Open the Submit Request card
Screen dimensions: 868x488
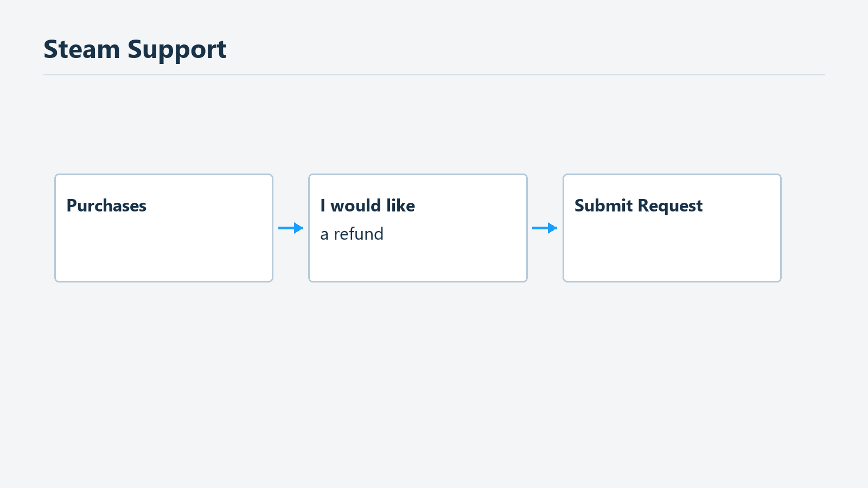(x=672, y=228)
